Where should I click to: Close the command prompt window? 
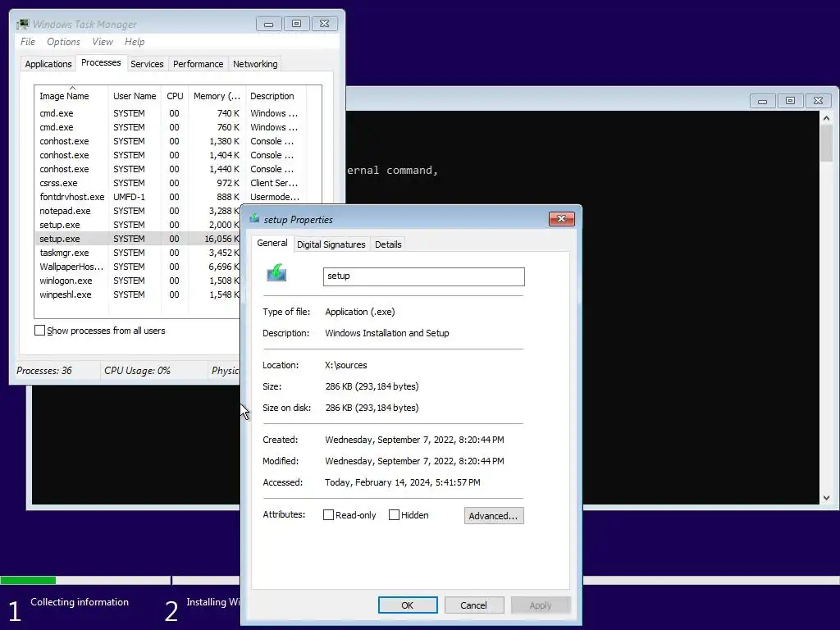[818, 101]
